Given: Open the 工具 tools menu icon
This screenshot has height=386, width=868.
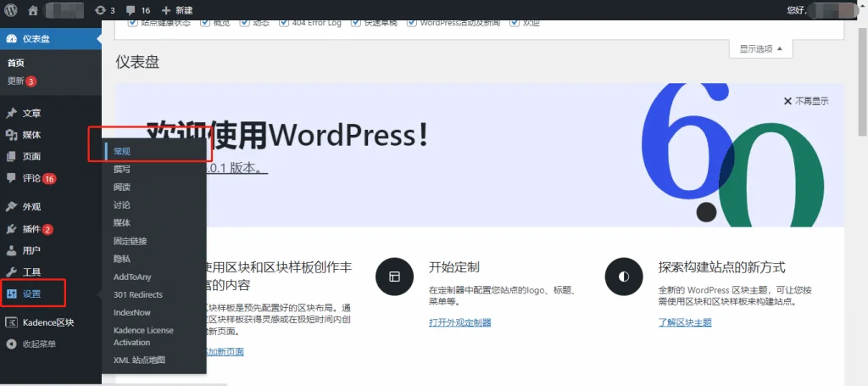Looking at the screenshot, I should tap(10, 272).
